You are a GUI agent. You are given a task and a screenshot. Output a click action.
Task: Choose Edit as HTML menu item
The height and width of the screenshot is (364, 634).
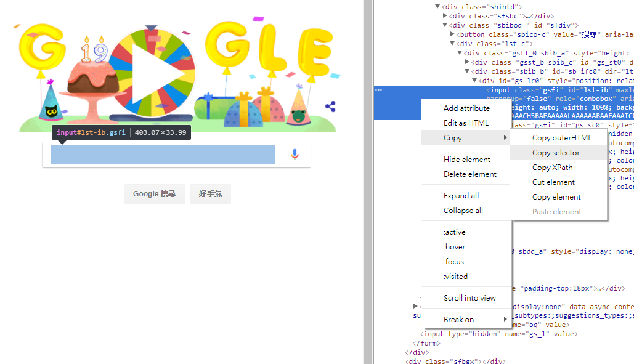[466, 123]
